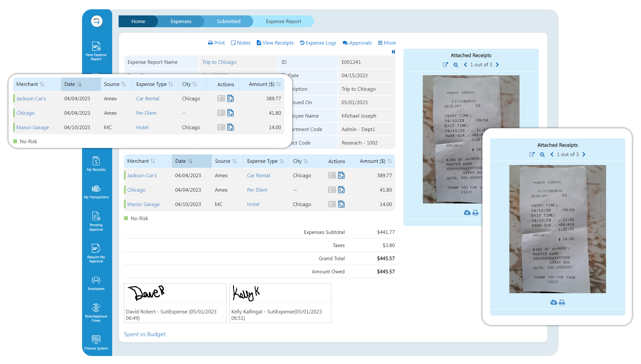Viewport: 641px width, 364px height.
Task: Switch to the Submitted tab
Action: pos(229,21)
